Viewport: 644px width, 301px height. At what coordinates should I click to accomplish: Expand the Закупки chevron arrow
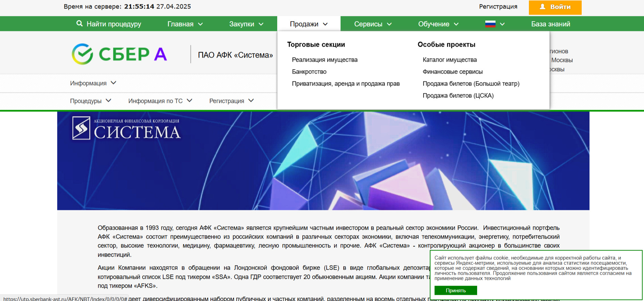261,24
